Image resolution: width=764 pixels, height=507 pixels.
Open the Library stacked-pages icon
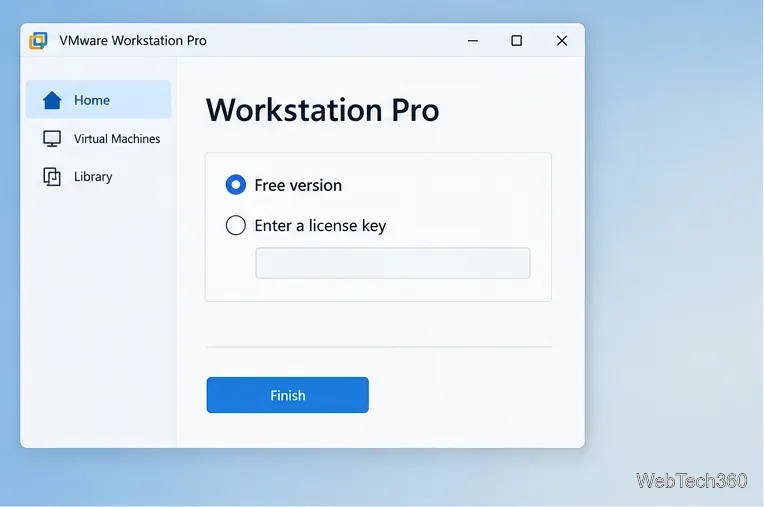pyautogui.click(x=52, y=176)
